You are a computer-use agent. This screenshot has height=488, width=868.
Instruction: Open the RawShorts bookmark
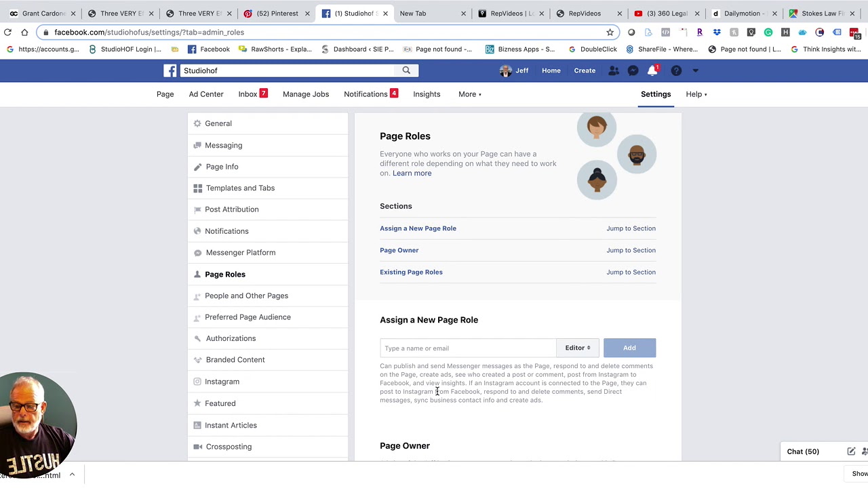[275, 49]
